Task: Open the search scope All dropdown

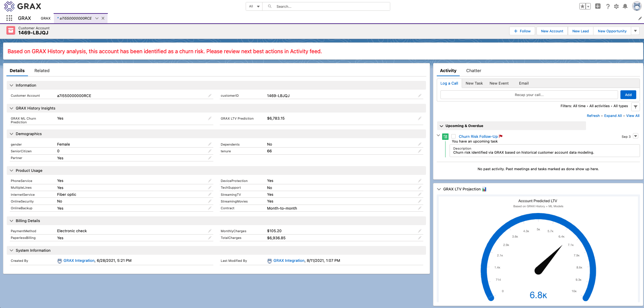Action: point(254,6)
